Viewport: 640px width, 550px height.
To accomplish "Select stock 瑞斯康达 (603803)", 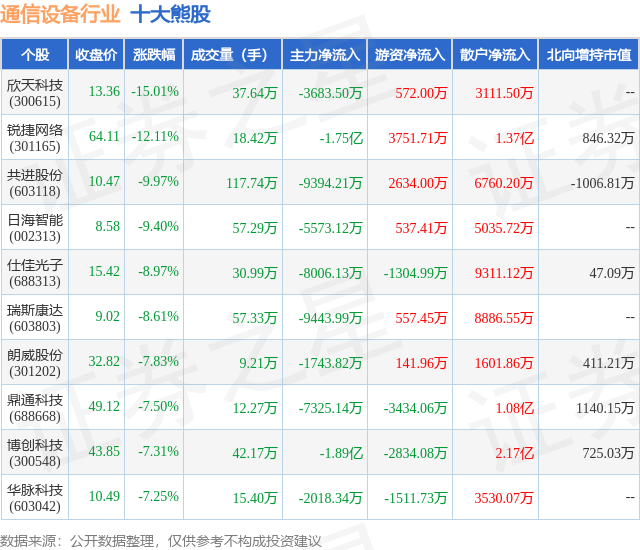I will (x=35, y=318).
